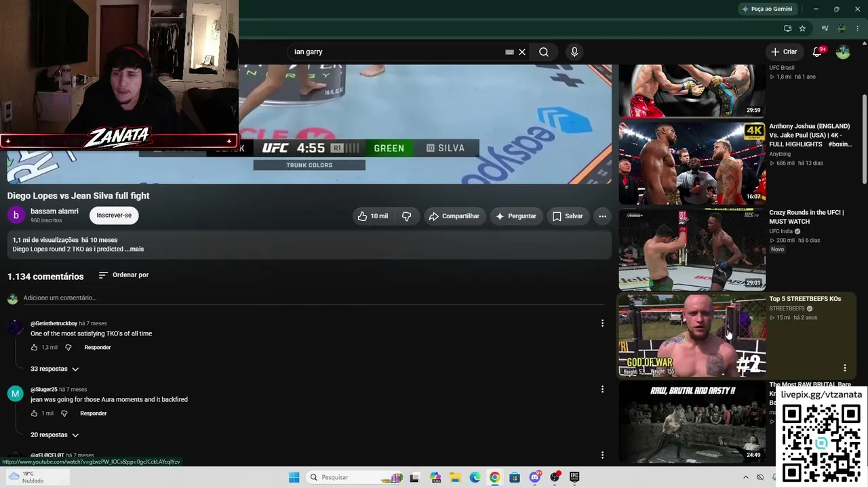Open the bassam alamri channel name link
The image size is (868, 488).
tap(54, 211)
